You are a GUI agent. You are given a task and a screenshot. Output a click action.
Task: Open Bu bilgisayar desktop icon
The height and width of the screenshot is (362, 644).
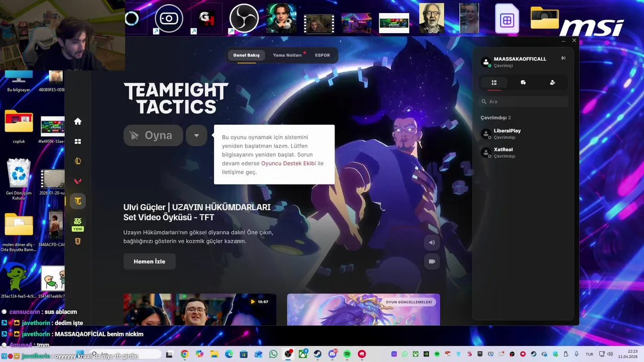19,81
